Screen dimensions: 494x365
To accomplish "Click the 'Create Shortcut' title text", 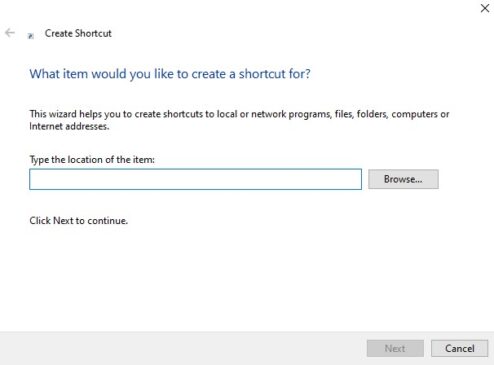I will (78, 33).
